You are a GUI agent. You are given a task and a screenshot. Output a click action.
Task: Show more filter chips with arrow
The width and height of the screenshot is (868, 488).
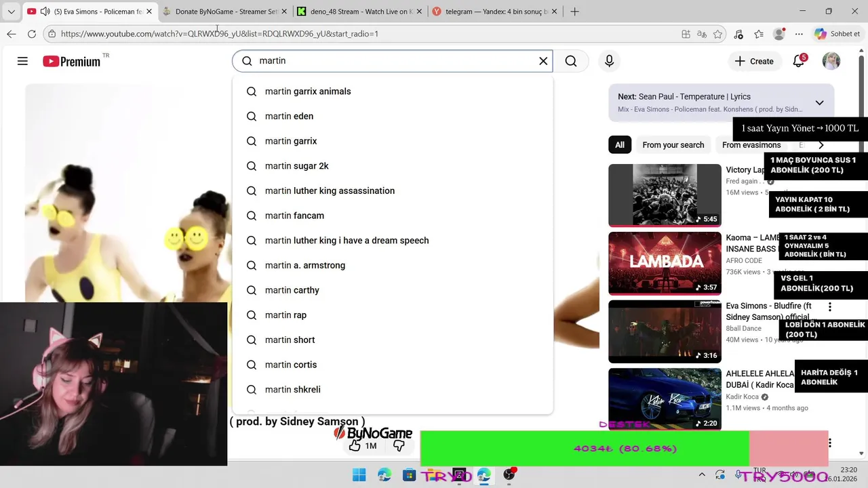tap(821, 145)
